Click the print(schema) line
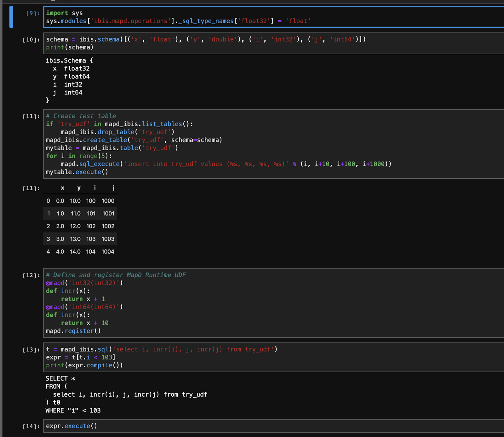The height and width of the screenshot is (437, 504). 70,47
